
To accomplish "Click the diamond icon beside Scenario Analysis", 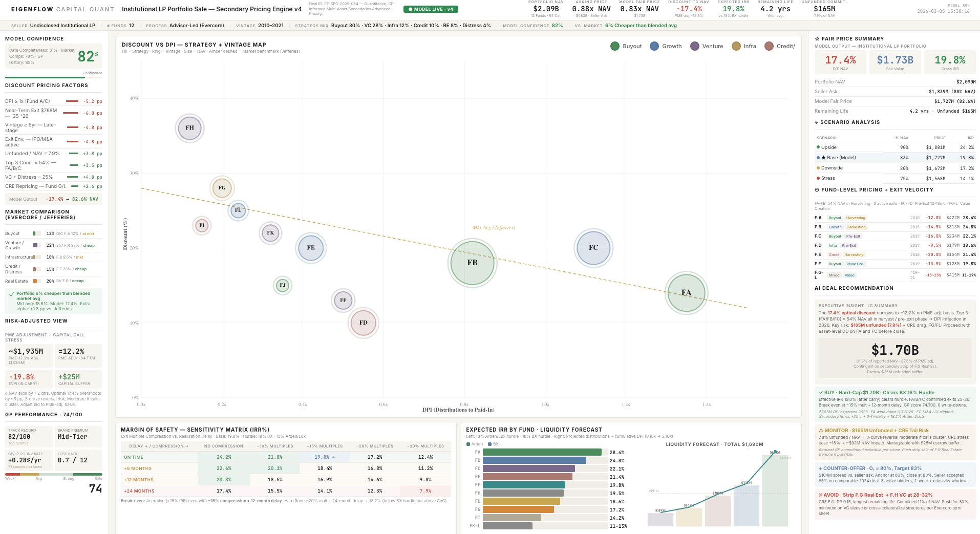I will [817, 122].
